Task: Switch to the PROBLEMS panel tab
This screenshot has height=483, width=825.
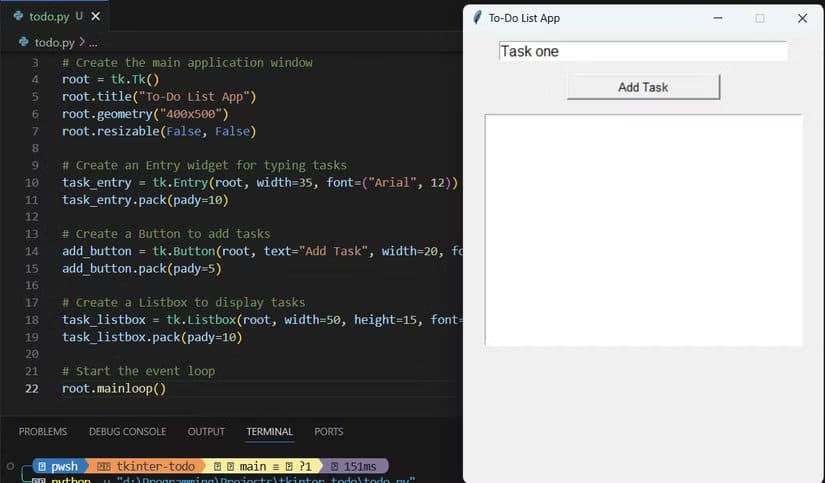Action: [x=43, y=431]
